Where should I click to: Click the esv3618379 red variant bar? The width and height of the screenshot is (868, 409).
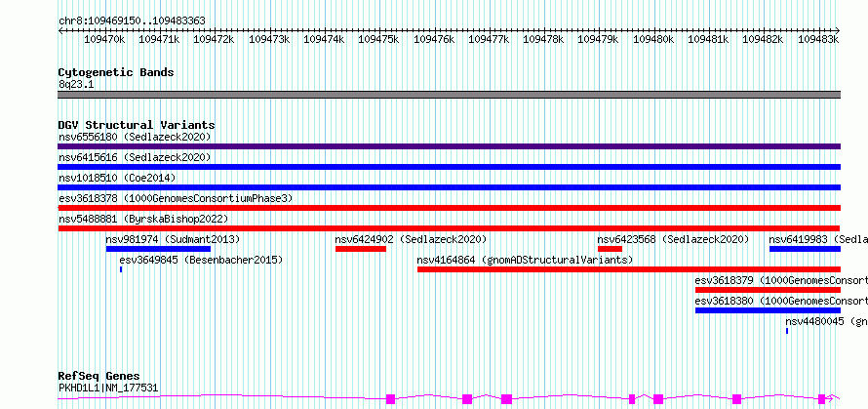pyautogui.click(x=768, y=290)
